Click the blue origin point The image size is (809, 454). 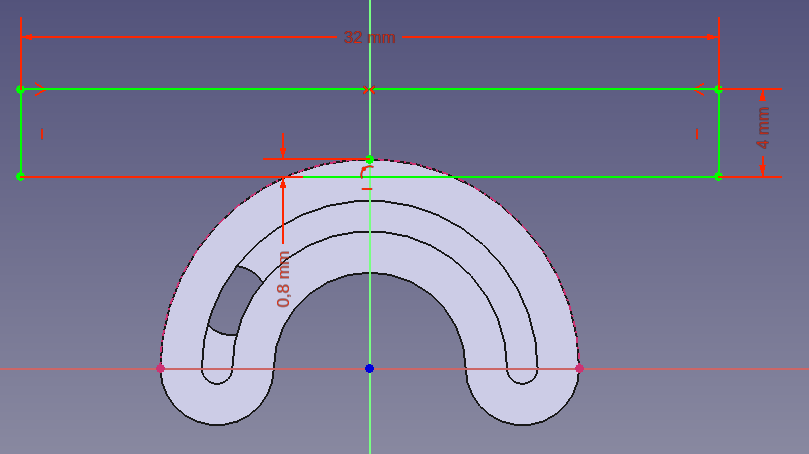tap(369, 368)
